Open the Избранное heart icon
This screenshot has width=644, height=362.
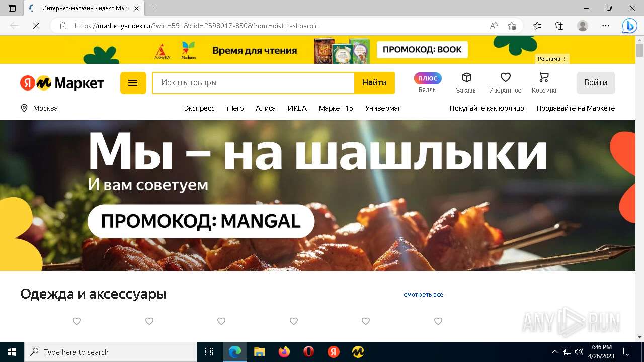click(x=505, y=83)
